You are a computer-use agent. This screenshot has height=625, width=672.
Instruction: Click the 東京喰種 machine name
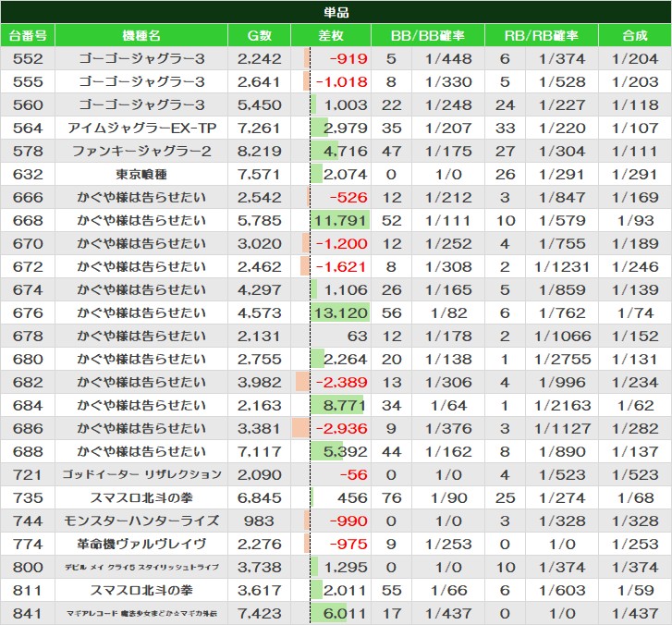pos(141,175)
